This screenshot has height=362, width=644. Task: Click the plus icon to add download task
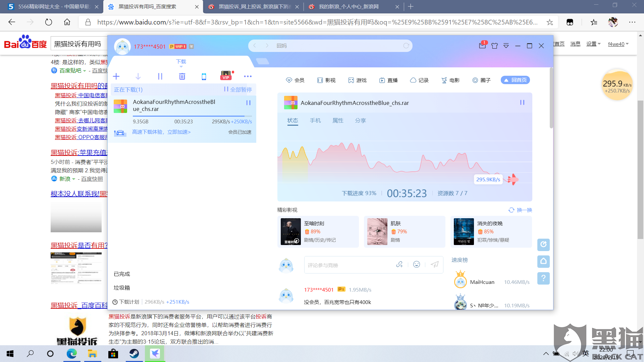point(116,76)
